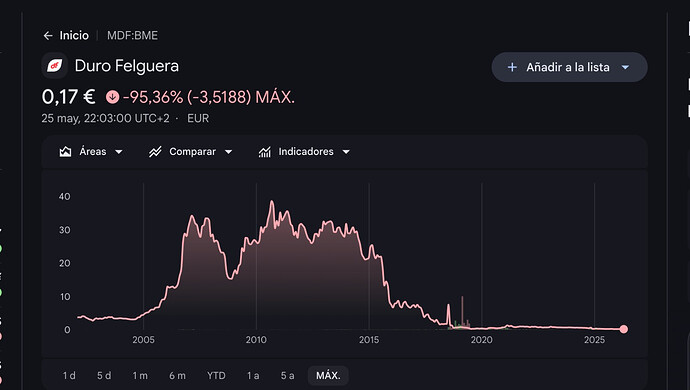Open the Indicadores dropdown menu

(x=304, y=152)
